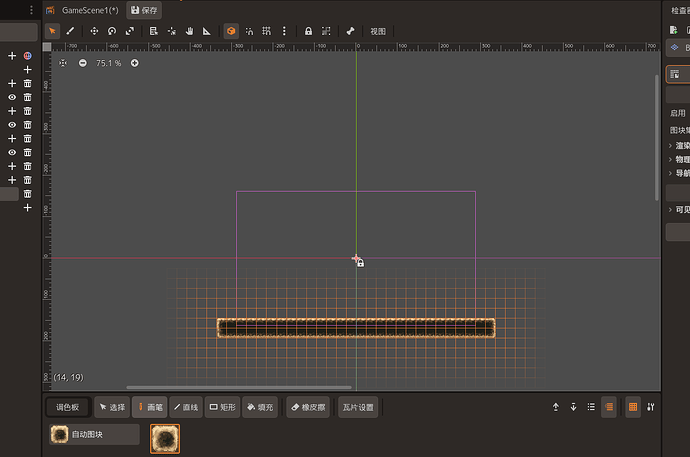This screenshot has width=690, height=457.
Task: Activate the Pan hand tool
Action: point(189,31)
